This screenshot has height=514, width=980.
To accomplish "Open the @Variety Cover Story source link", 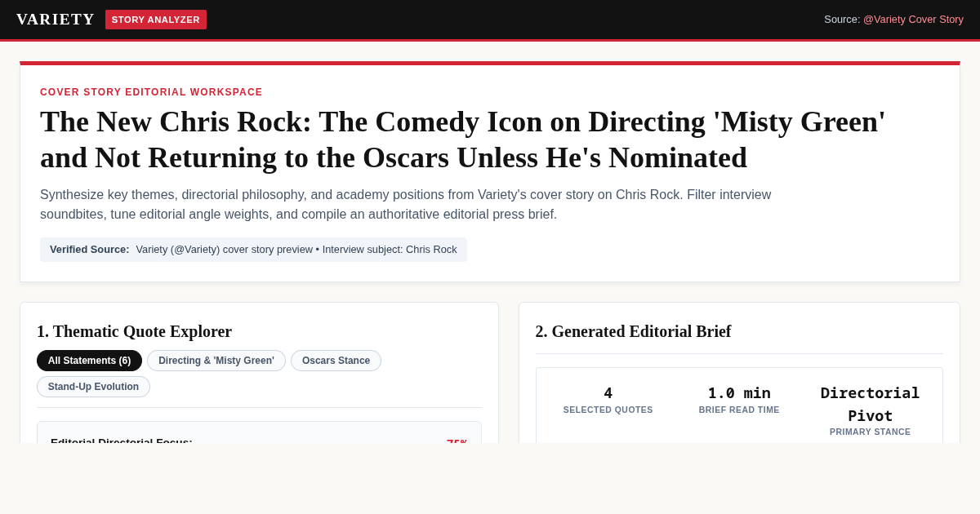I will [x=913, y=20].
